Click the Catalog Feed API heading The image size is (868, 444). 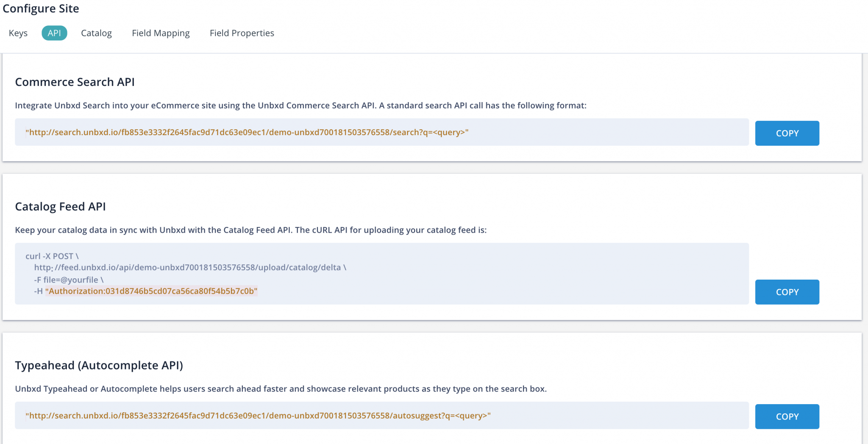coord(60,206)
